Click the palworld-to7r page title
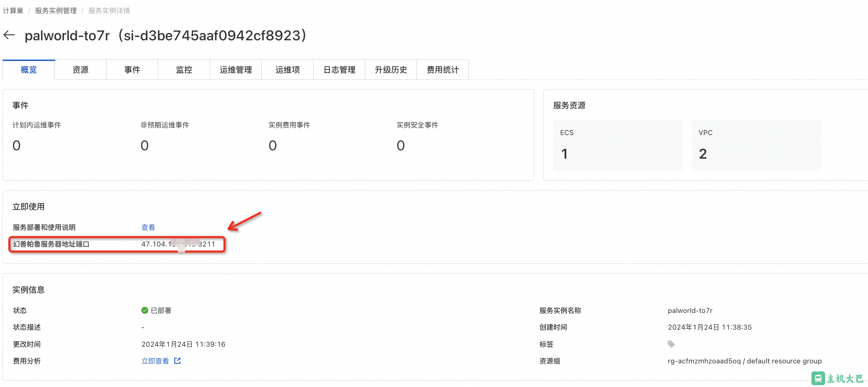 pos(166,36)
